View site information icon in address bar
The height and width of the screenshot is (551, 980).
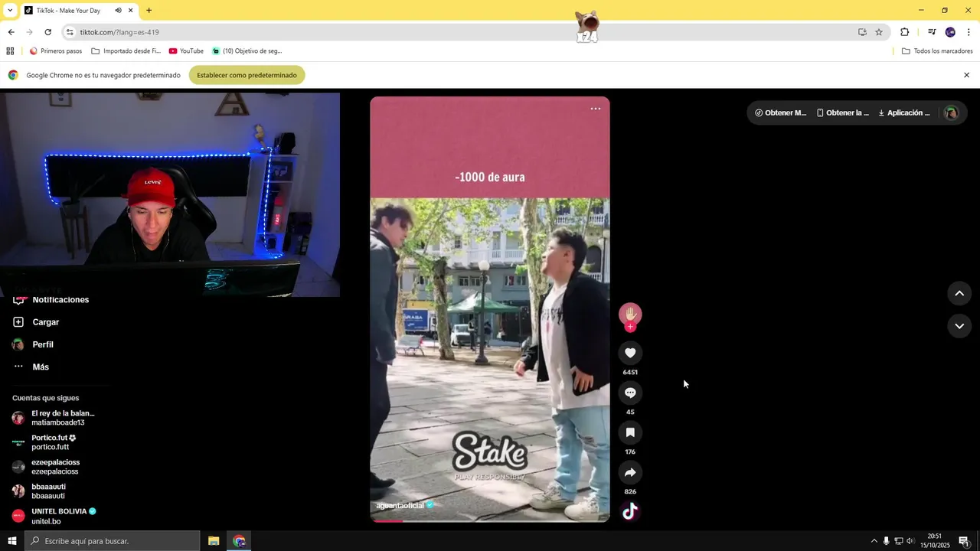[x=70, y=32]
